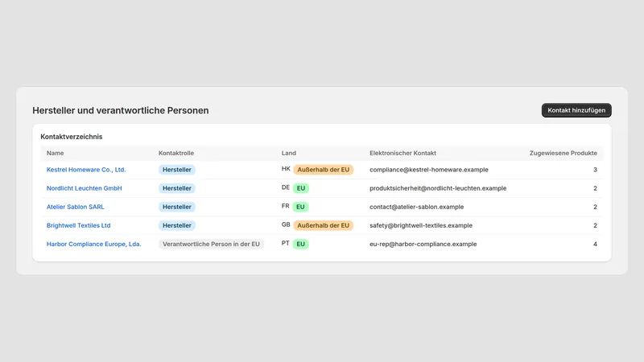Click country code FR
This screenshot has width=644, height=362.
286,206
